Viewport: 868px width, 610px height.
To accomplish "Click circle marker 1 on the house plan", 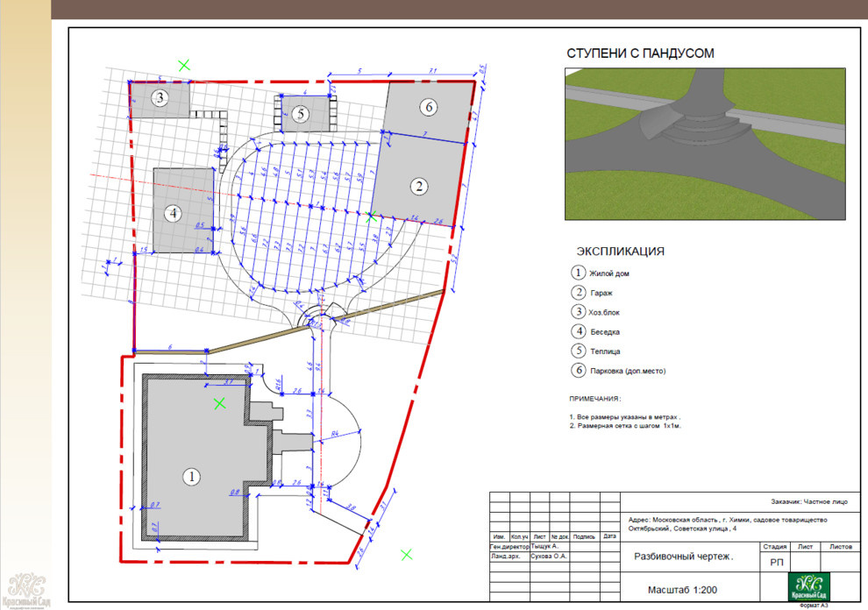I will [191, 477].
